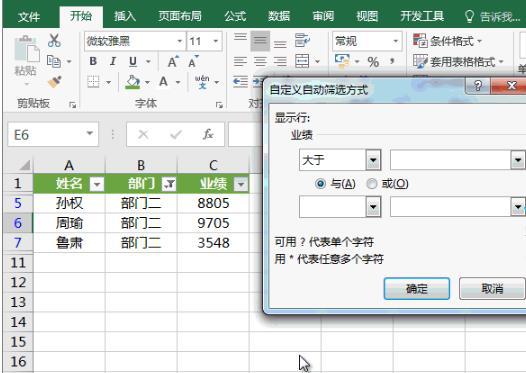Viewport: 526px width, 373px height.
Task: Click the Cut scissors icon
Action: (54, 40)
